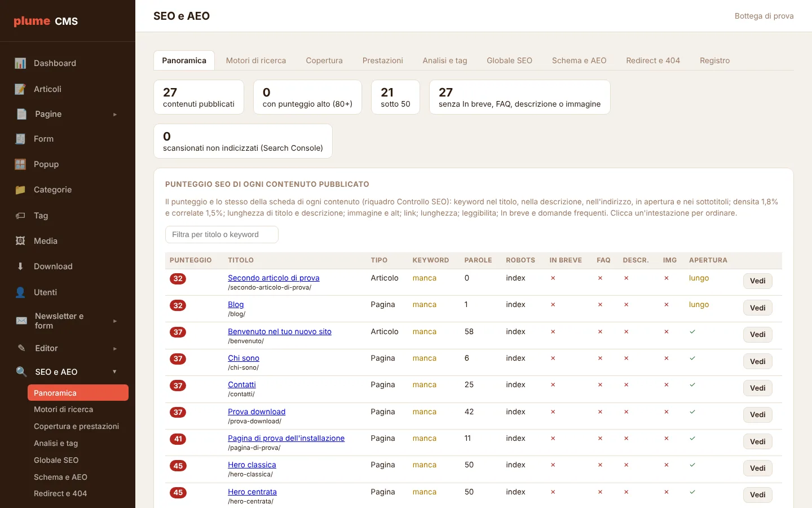This screenshot has height=508, width=812.
Task: Open the Prestazioni tab
Action: click(x=383, y=60)
